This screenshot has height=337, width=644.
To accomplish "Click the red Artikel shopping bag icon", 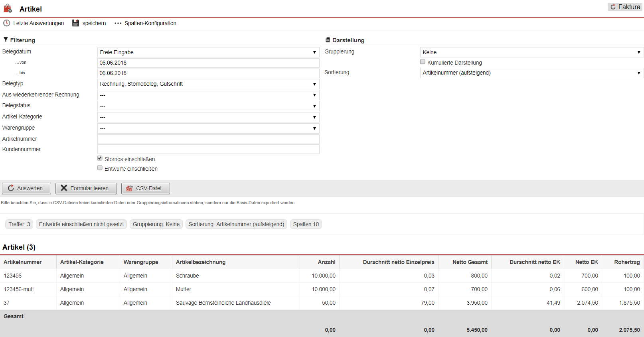I will click(x=8, y=8).
